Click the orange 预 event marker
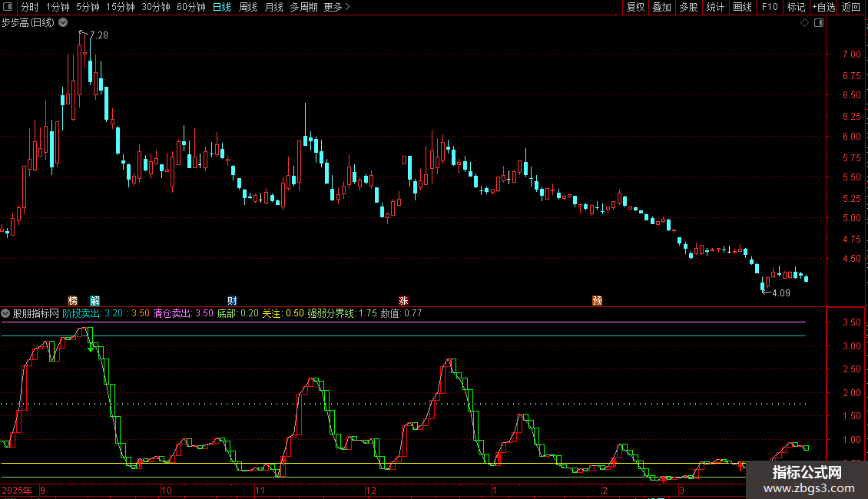868x499 pixels. pyautogui.click(x=597, y=299)
